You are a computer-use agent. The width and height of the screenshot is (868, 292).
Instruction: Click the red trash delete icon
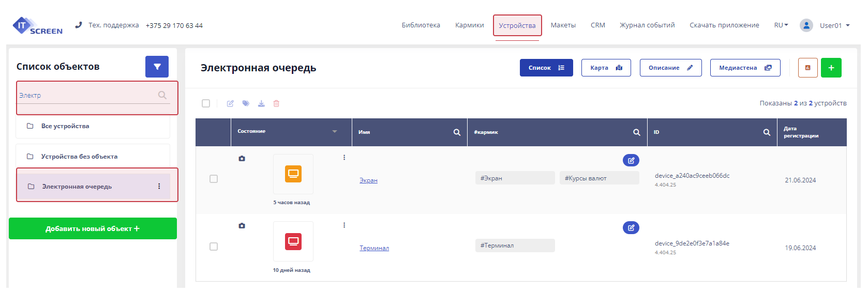[x=276, y=103]
